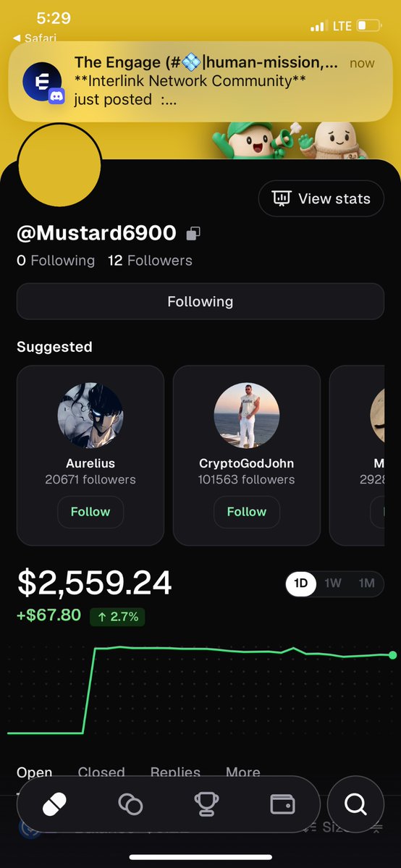401x868 pixels.
Task: Open the More tab dropdown
Action: (243, 772)
